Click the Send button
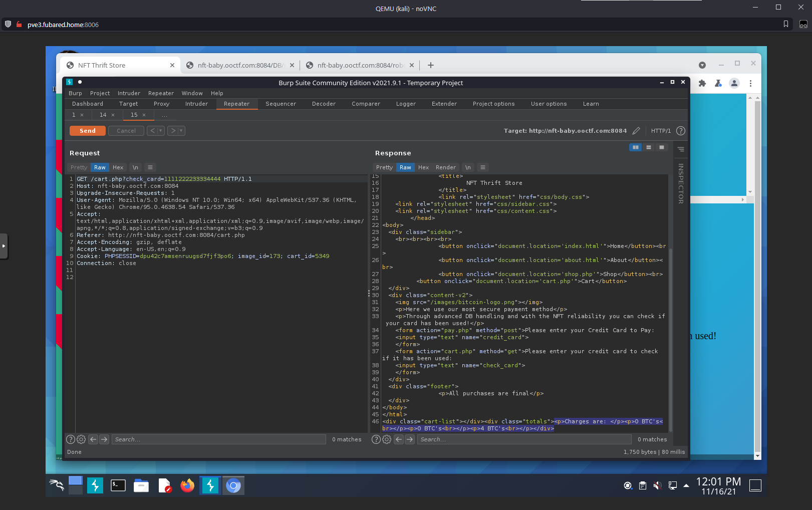 point(88,131)
